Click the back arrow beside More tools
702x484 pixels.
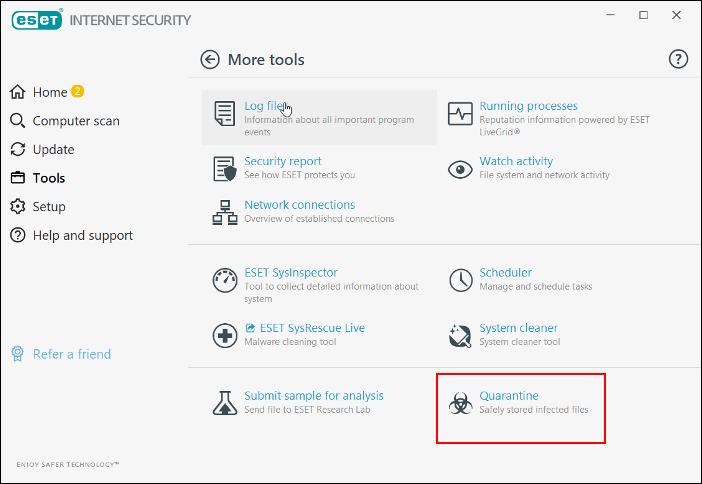coord(210,60)
